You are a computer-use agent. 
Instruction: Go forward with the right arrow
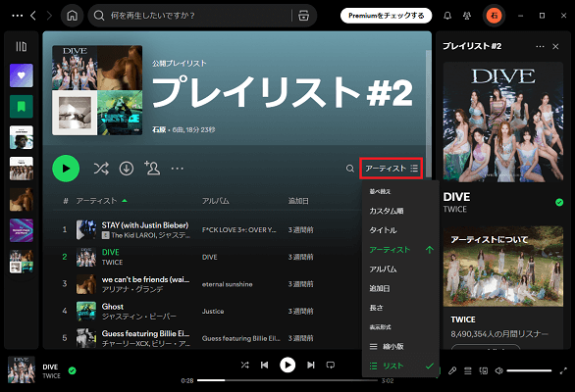click(x=49, y=16)
